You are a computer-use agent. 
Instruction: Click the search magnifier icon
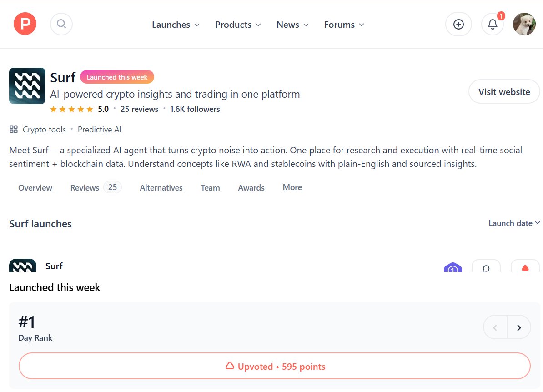pyautogui.click(x=61, y=24)
